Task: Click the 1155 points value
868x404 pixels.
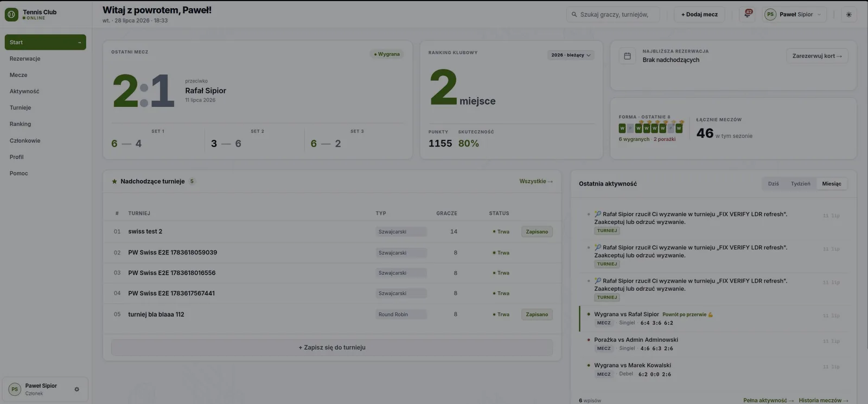Action: click(440, 144)
